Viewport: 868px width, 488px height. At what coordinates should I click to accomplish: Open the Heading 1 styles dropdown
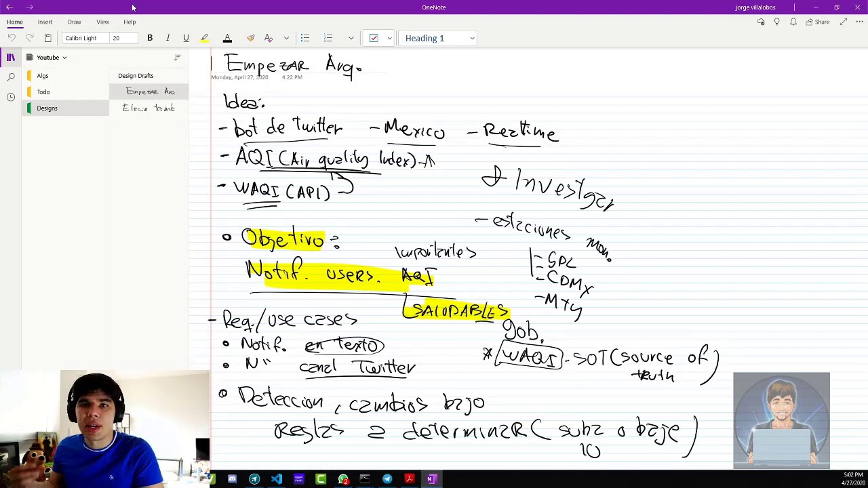click(x=439, y=38)
